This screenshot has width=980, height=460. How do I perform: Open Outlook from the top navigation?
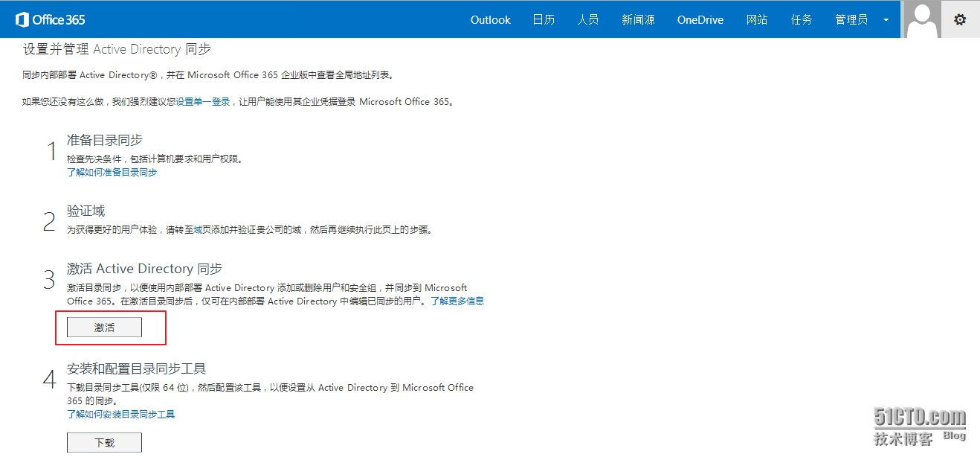(490, 20)
